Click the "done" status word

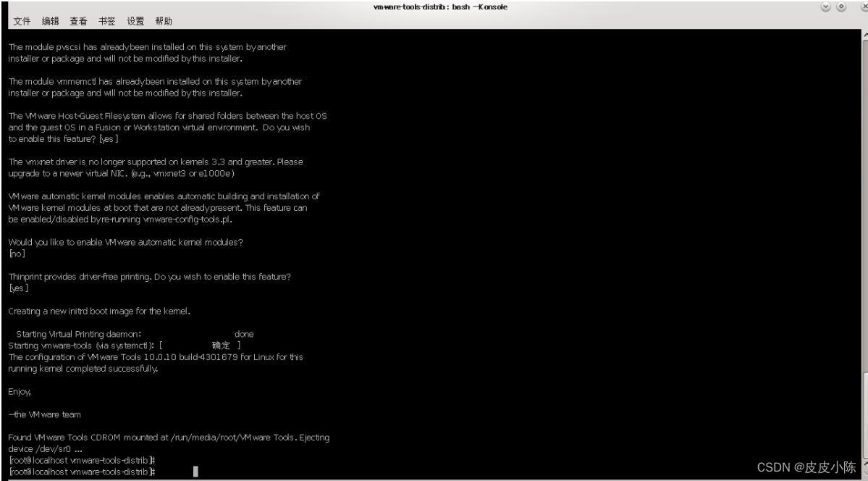[x=244, y=334]
